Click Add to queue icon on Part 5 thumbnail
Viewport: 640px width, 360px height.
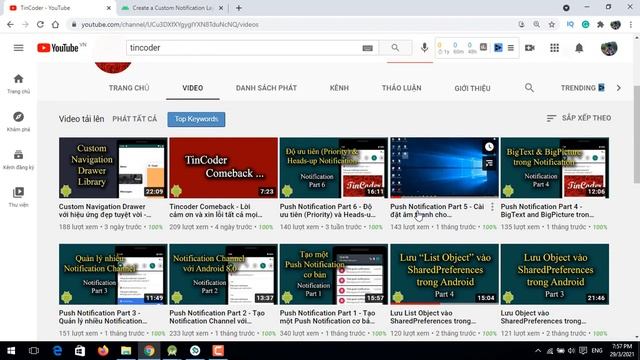(489, 163)
